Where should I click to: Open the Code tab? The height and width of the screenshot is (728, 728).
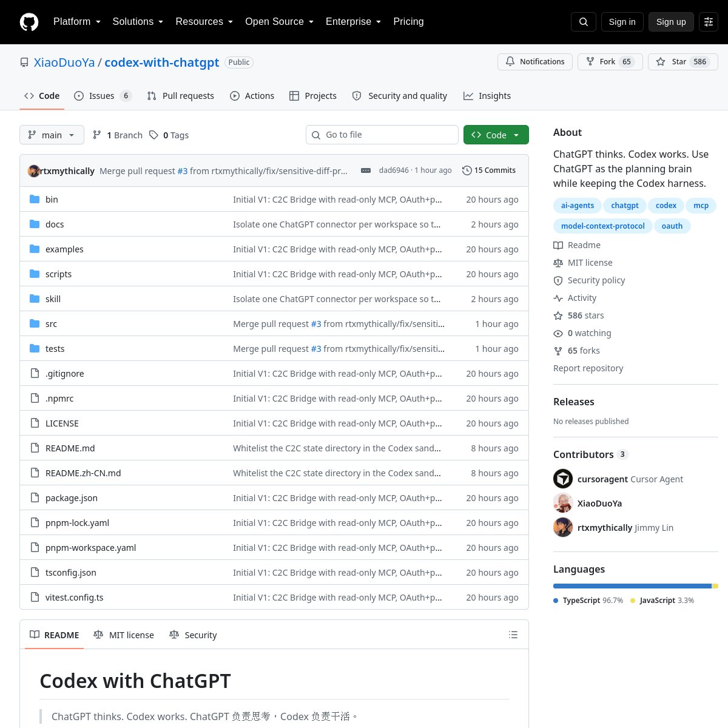click(x=42, y=96)
